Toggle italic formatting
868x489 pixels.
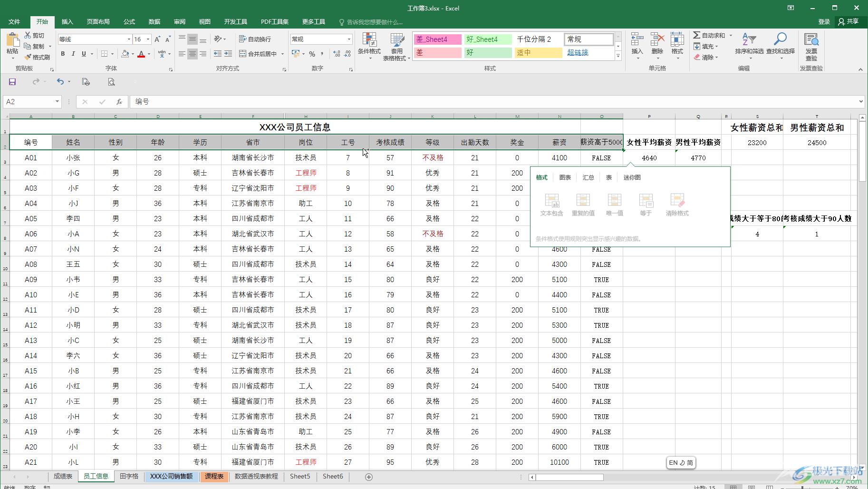point(73,54)
